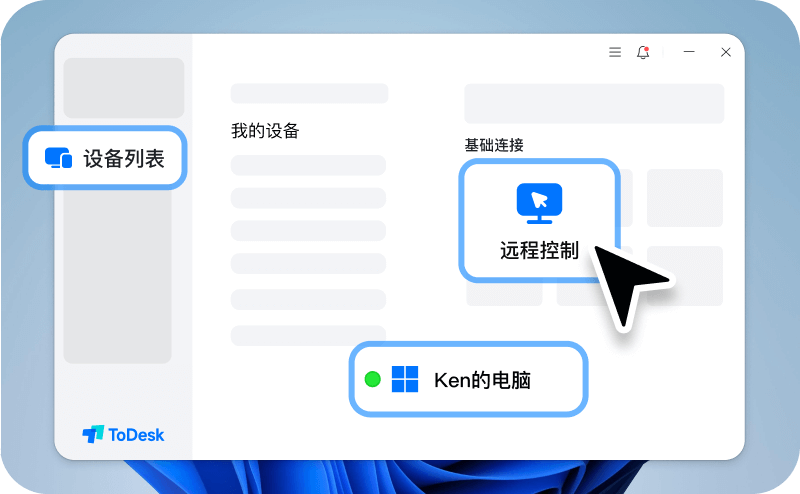This screenshot has height=494, width=800.
Task: Select the 我的设备 section header
Action: pyautogui.click(x=265, y=131)
